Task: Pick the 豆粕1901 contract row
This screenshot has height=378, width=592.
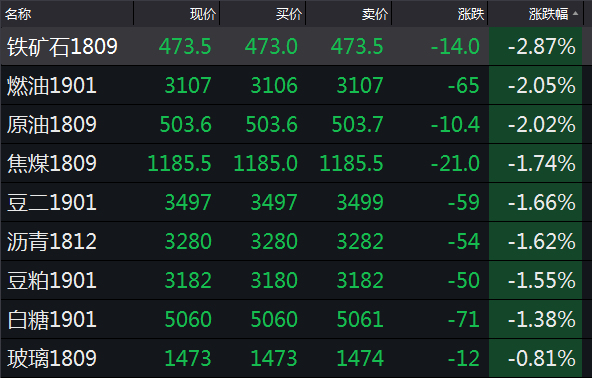Action: 296,280
